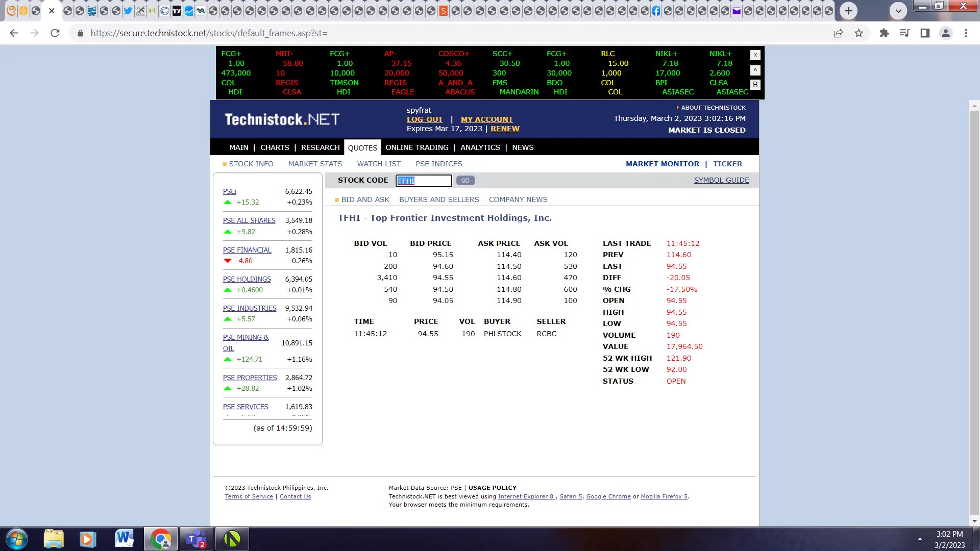Show hidden system tray icons
Viewport: 980px width, 551px height.
click(920, 539)
